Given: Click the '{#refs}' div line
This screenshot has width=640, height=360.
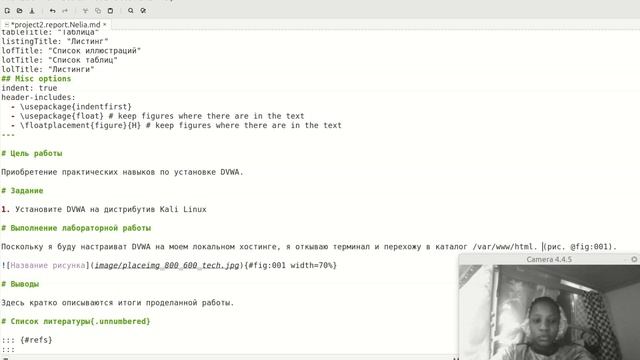Looking at the screenshot, I should 27,340.
